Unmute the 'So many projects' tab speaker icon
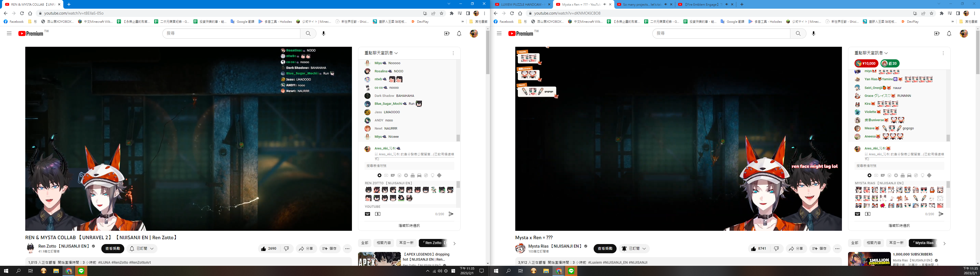The image size is (980, 276). coord(666,5)
